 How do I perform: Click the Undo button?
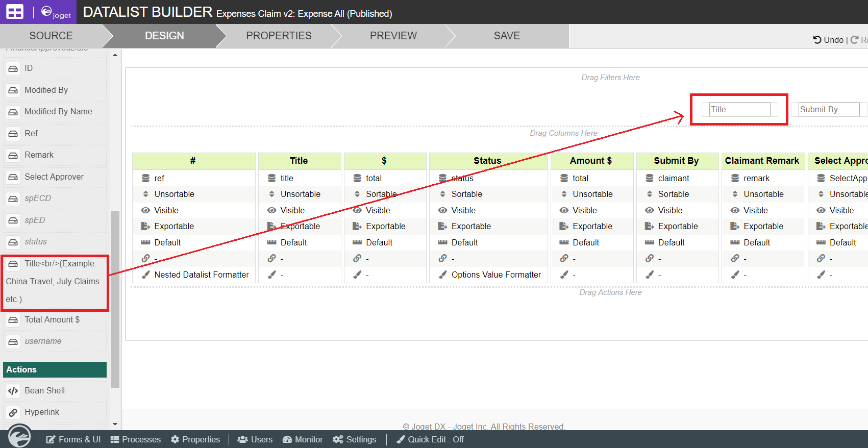[x=828, y=40]
